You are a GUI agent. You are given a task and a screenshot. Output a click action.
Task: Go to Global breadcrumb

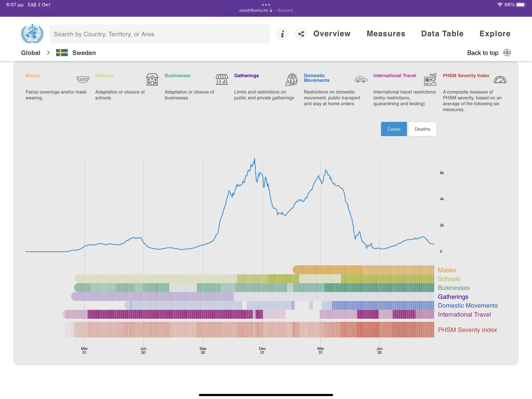31,53
